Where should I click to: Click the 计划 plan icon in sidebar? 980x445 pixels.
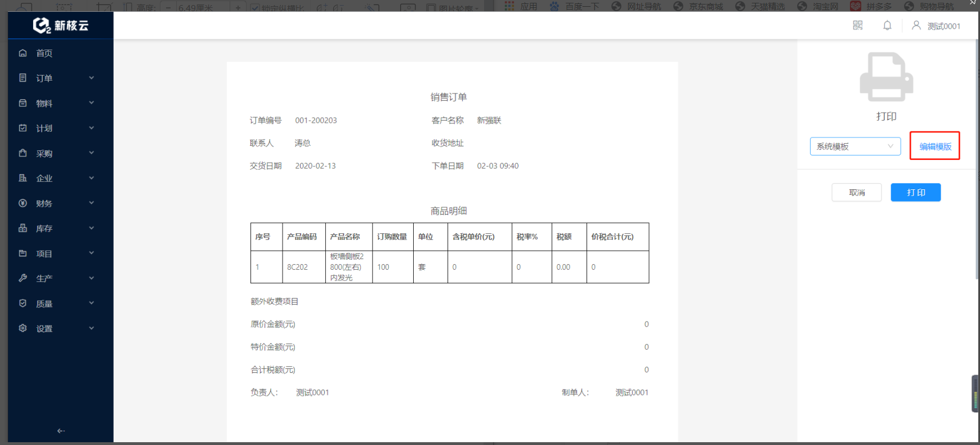pyautogui.click(x=23, y=128)
